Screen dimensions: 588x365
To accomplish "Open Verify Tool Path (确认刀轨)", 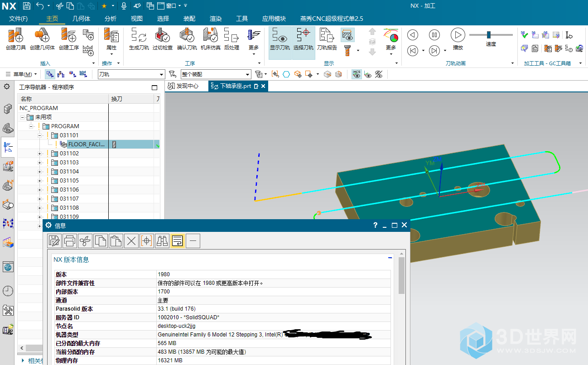I will click(x=187, y=38).
